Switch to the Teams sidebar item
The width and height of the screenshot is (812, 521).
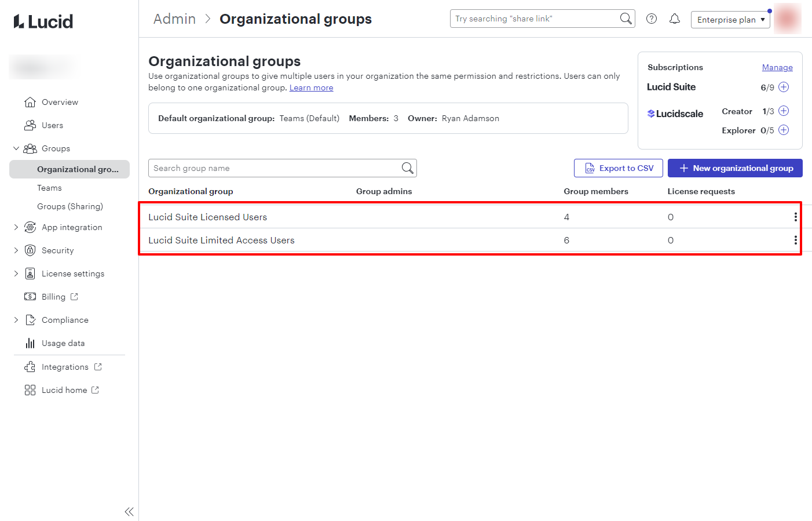(x=49, y=188)
